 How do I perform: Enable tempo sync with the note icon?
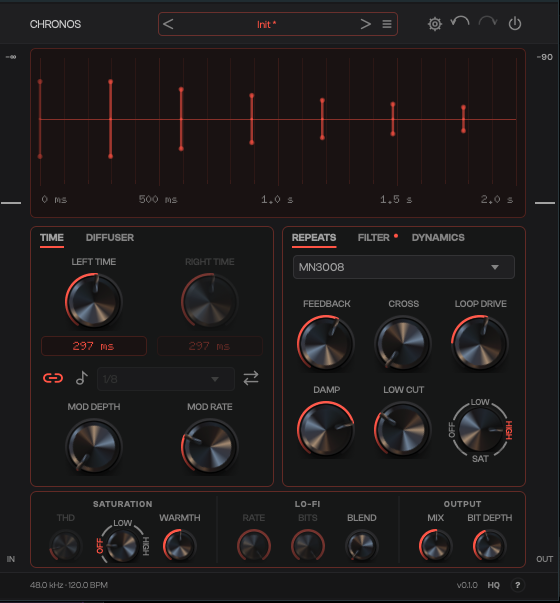click(x=82, y=378)
